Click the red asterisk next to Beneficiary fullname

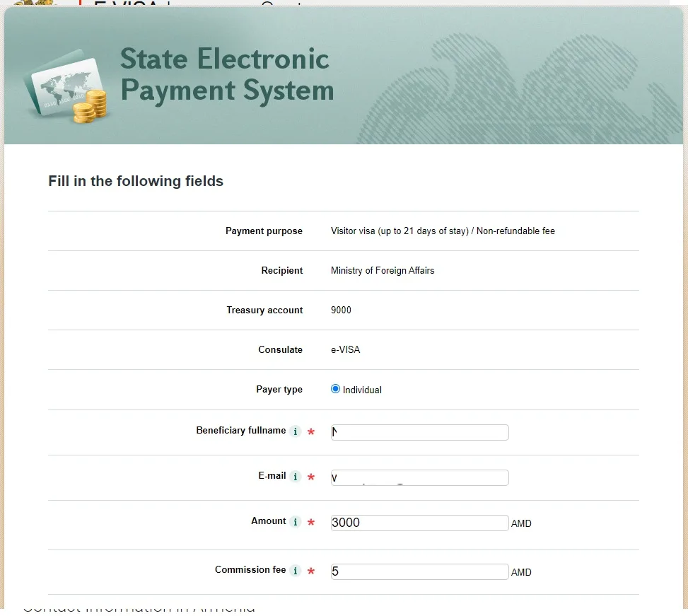(311, 431)
